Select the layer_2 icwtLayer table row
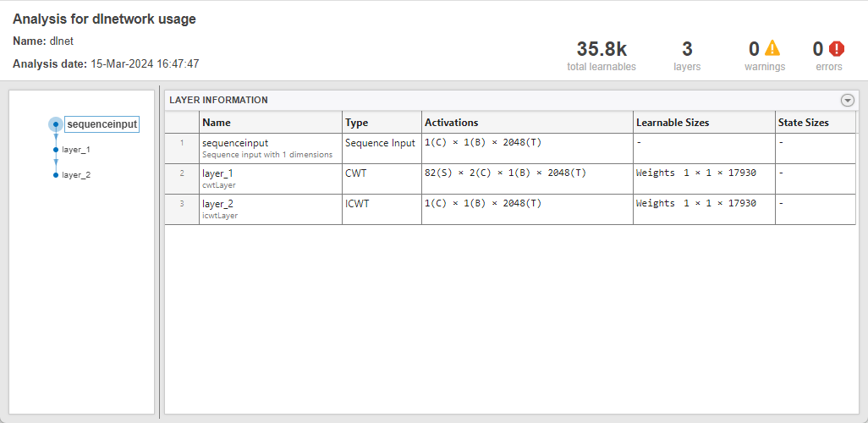Screen dimensions: 868x423 (269, 209)
